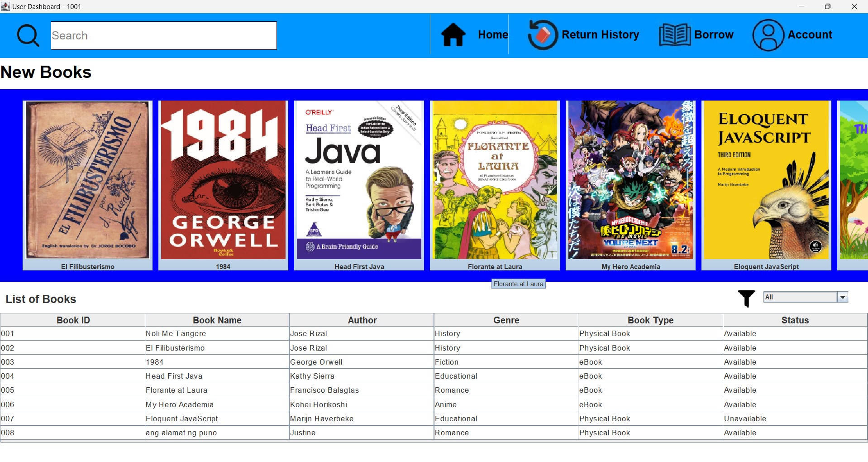This screenshot has height=462, width=868.
Task: Click the filter combo box arrow button
Action: pos(842,297)
